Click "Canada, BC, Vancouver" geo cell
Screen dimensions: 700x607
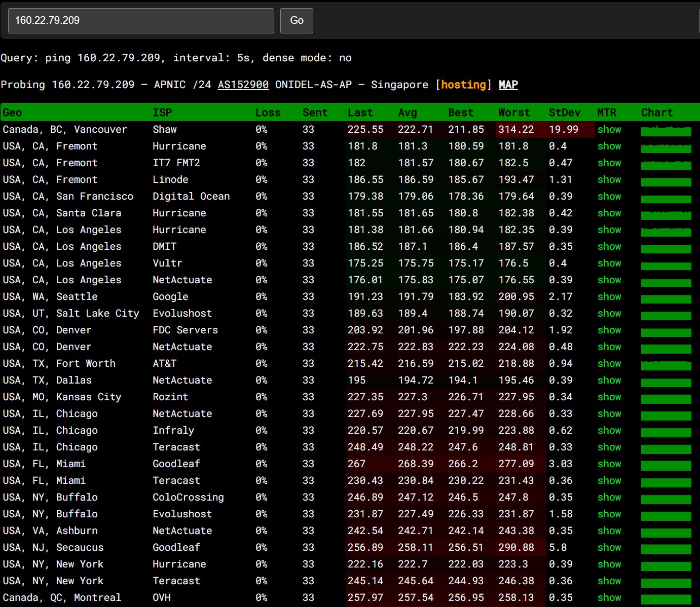(65, 129)
